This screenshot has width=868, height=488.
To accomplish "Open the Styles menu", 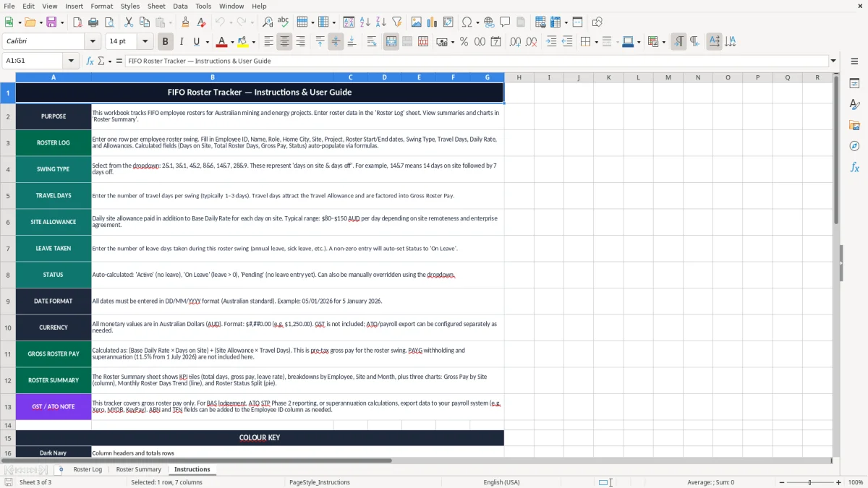I will click(130, 6).
